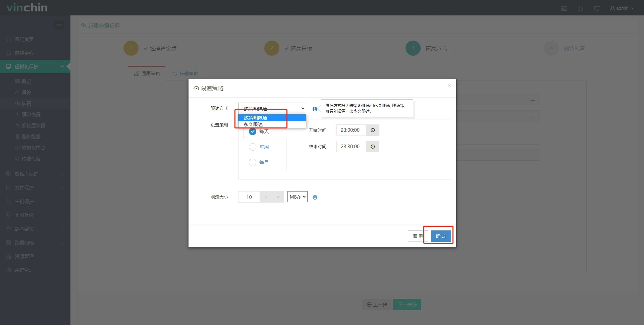Open the admin user menu
Viewport: 644px width, 325px height.
622,8
